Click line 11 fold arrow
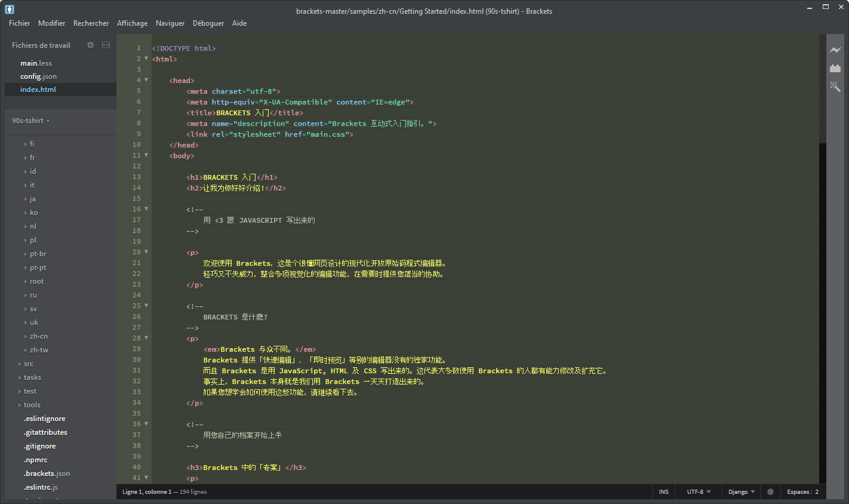Screen dimensions: 849x504 click(145, 155)
